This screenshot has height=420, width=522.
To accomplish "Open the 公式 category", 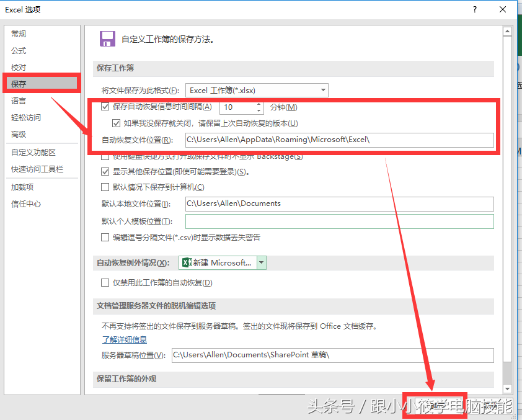I will [19, 51].
